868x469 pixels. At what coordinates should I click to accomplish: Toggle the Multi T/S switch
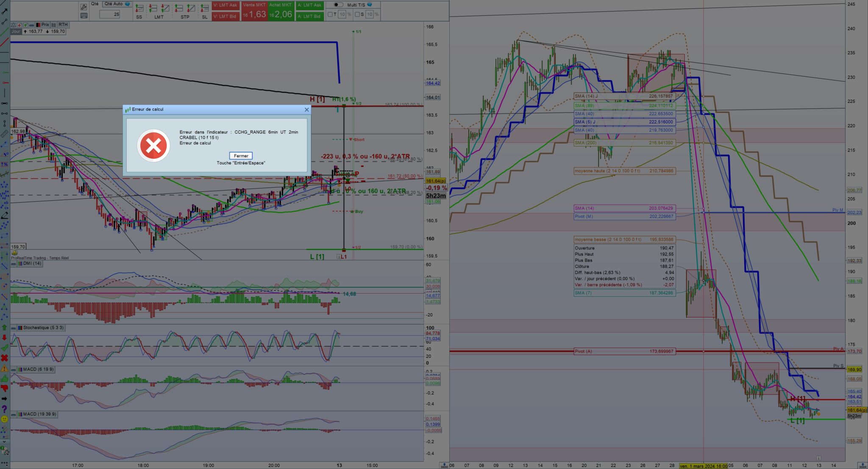[338, 5]
